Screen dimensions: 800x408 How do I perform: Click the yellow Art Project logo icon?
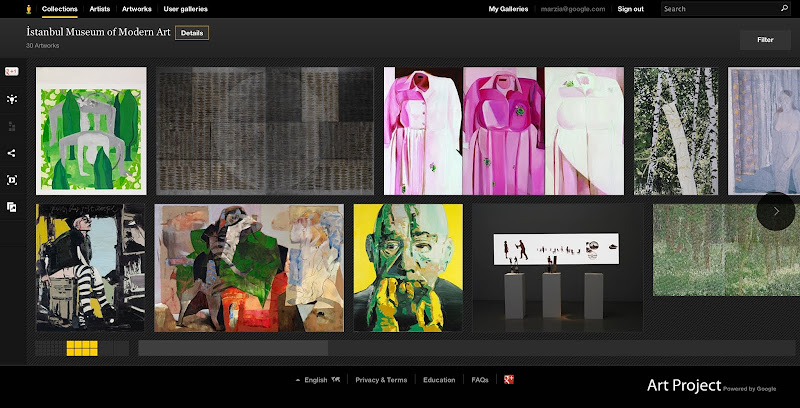28,9
